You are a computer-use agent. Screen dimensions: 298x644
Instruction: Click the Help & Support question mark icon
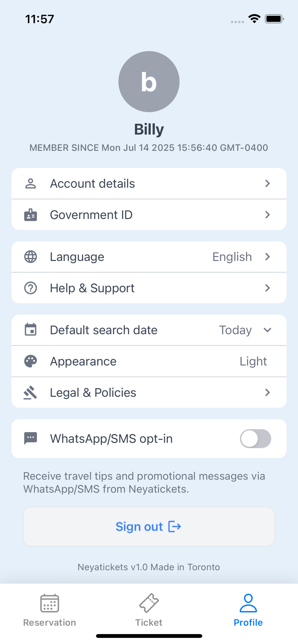[30, 288]
